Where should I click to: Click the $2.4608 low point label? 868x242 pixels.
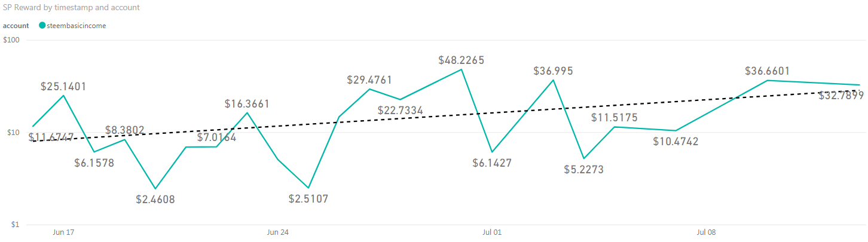(155, 200)
